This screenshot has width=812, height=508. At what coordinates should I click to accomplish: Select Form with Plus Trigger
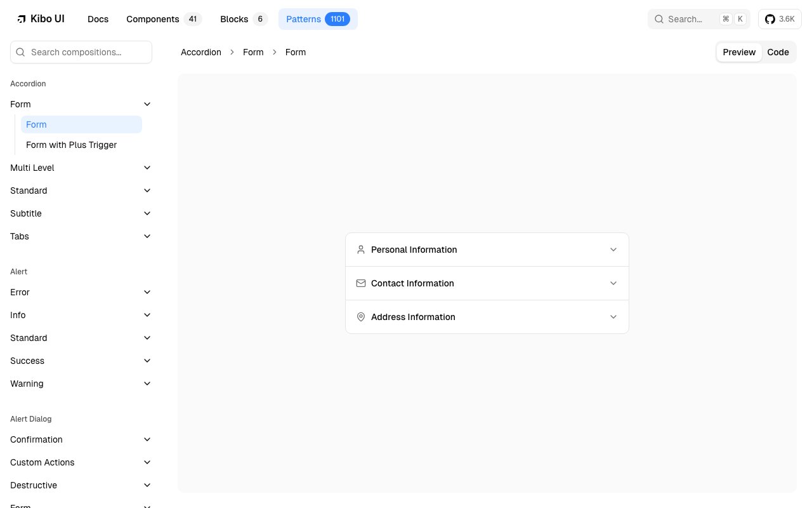click(x=71, y=145)
